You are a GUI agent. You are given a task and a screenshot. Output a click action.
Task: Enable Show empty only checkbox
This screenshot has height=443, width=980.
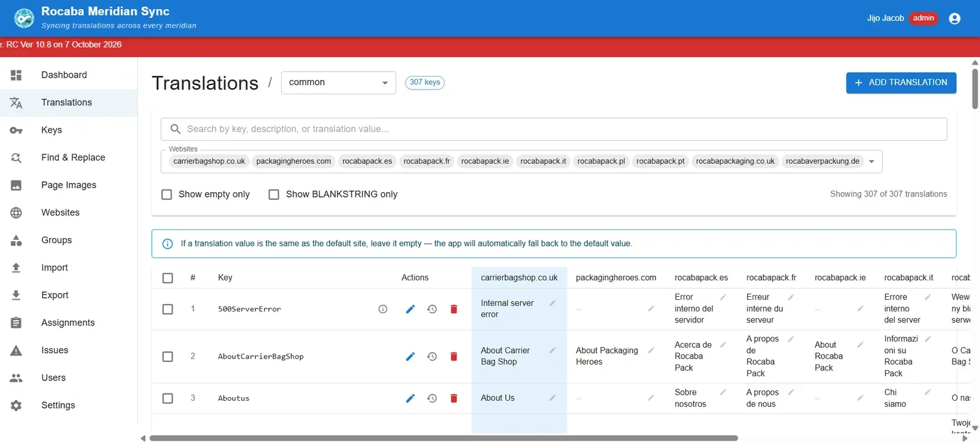167,195
